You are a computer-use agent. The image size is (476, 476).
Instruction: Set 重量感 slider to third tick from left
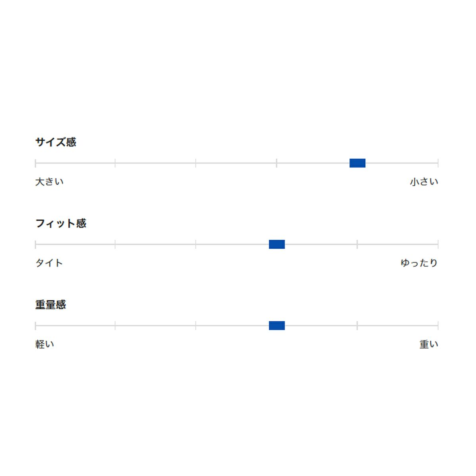point(196,326)
